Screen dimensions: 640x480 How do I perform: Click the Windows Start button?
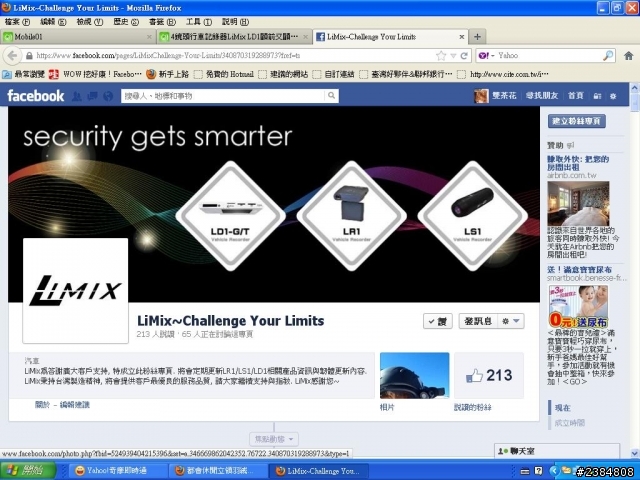point(28,470)
